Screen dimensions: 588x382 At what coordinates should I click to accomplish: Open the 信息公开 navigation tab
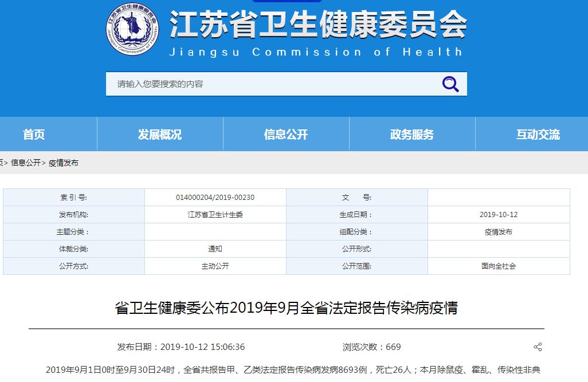pyautogui.click(x=286, y=134)
